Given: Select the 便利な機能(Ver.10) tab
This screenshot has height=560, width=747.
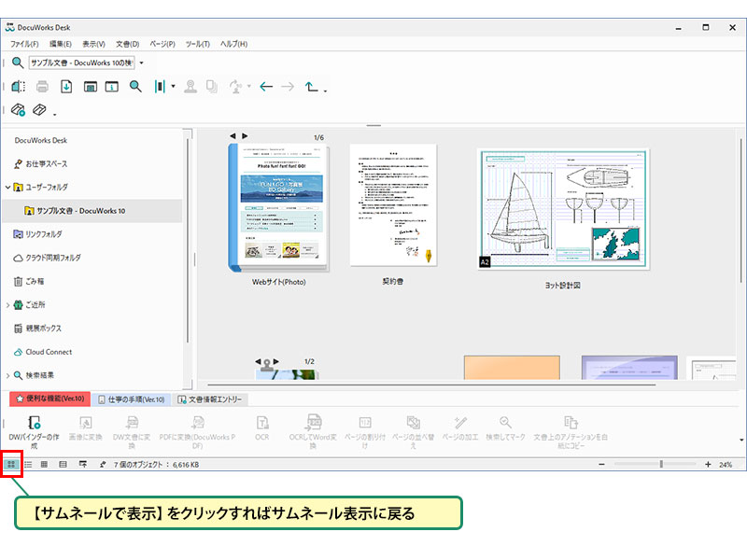Looking at the screenshot, I should 50,399.
